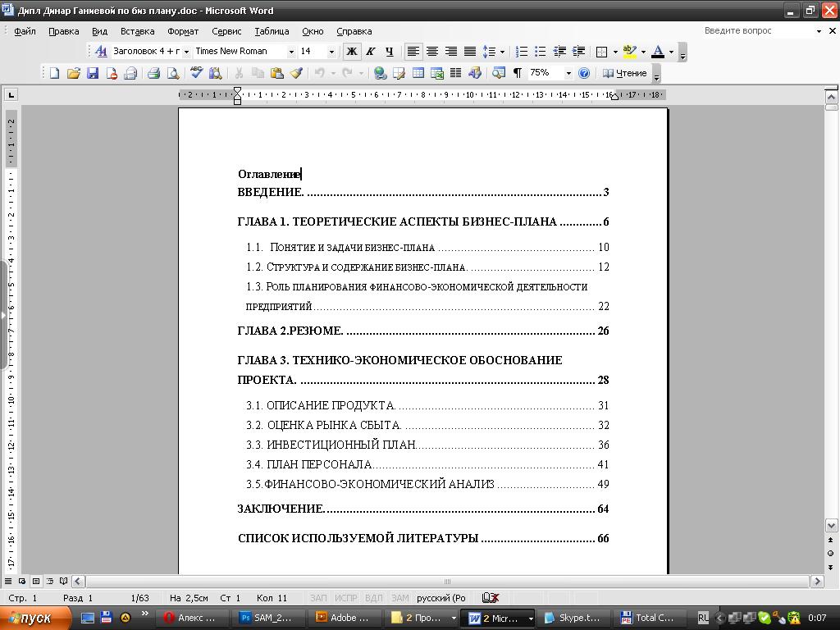Insert a hyperlink
The image size is (840, 630).
tap(381, 73)
